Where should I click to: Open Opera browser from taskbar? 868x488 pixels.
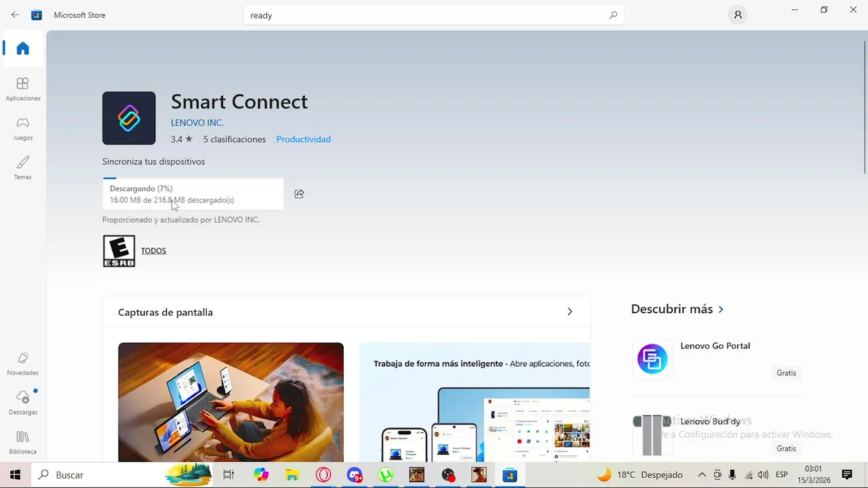coord(323,474)
